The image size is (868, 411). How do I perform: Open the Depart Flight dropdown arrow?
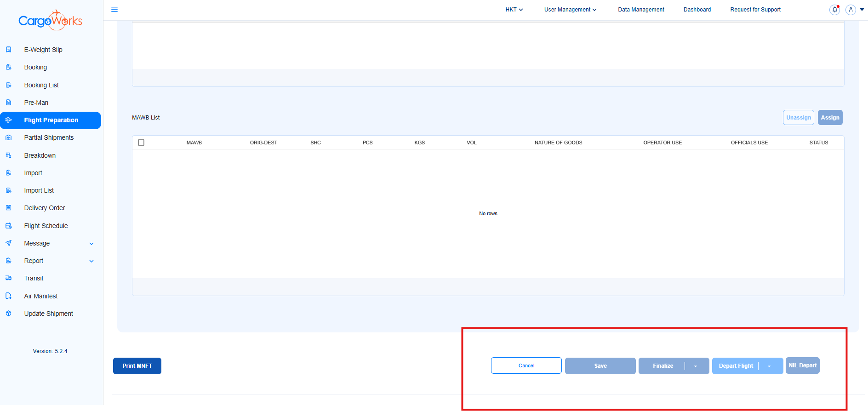(769, 366)
